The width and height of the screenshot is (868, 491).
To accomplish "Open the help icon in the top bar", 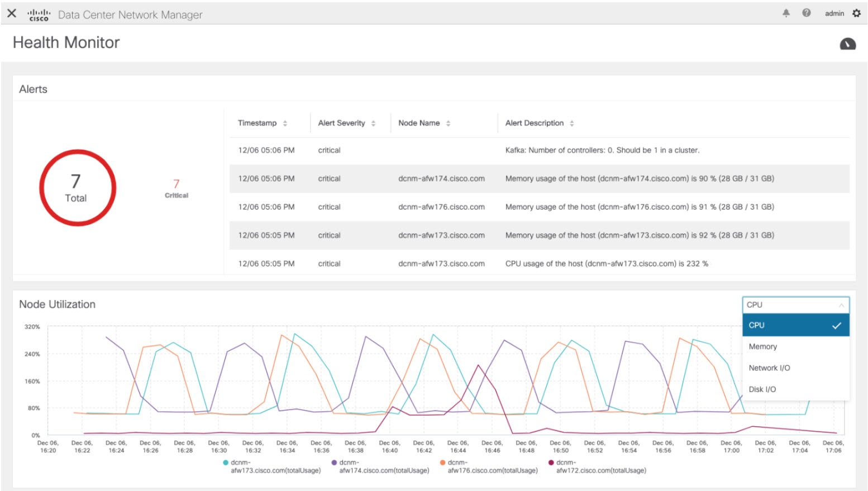I will tap(806, 13).
